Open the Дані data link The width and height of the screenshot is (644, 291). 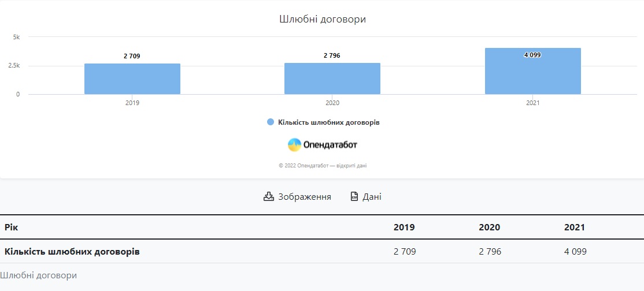point(372,196)
